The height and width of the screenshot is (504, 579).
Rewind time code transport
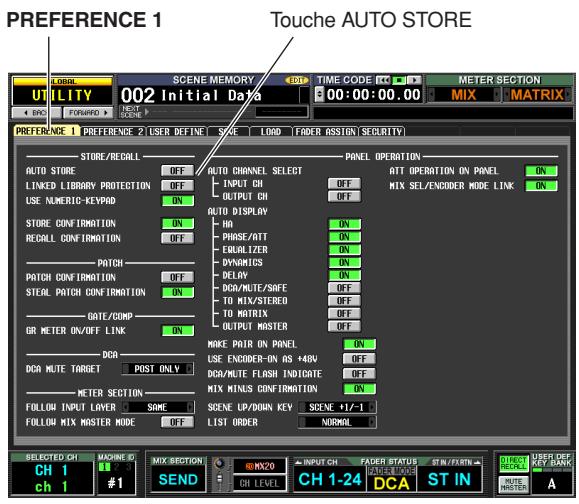pyautogui.click(x=383, y=80)
